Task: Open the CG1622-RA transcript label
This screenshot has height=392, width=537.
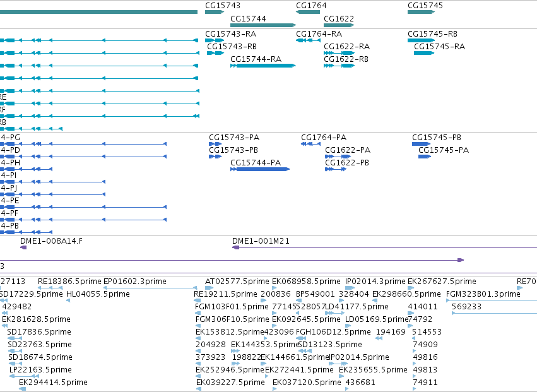Action: [x=346, y=47]
